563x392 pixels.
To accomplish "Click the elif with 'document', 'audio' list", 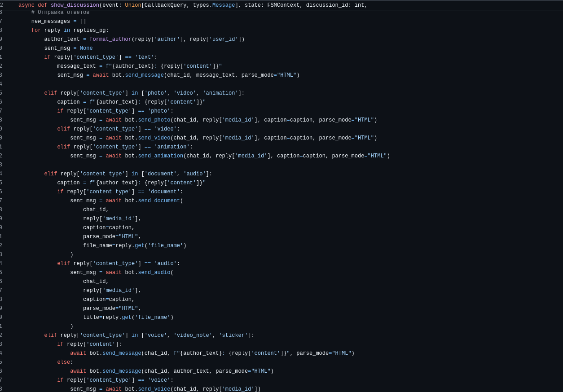I will [x=128, y=174].
